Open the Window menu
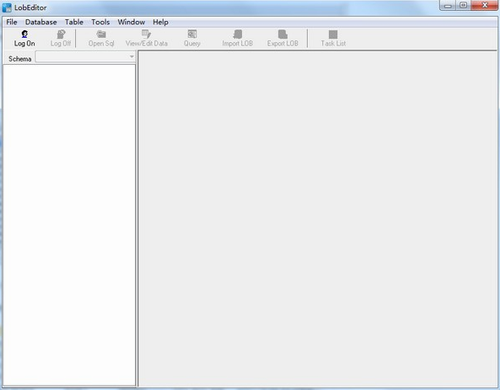The image size is (500, 390). click(131, 22)
